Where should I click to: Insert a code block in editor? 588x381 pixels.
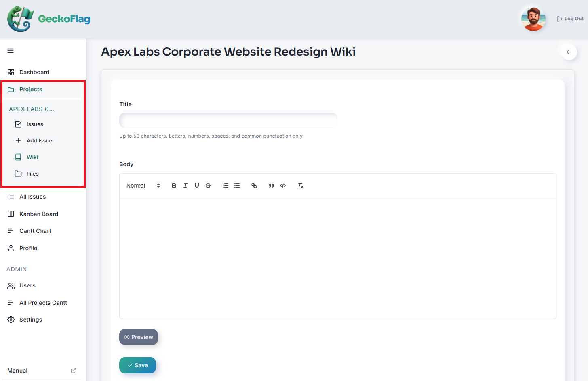coord(283,186)
